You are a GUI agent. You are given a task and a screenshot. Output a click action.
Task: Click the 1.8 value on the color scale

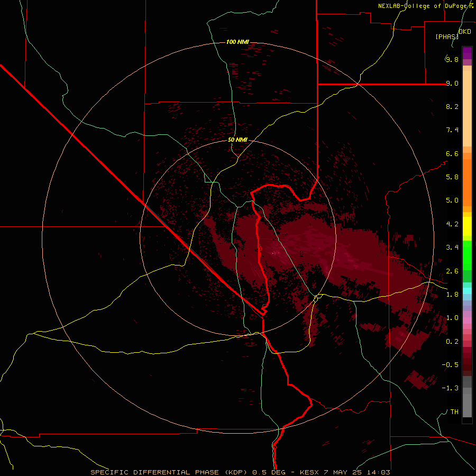(x=452, y=295)
